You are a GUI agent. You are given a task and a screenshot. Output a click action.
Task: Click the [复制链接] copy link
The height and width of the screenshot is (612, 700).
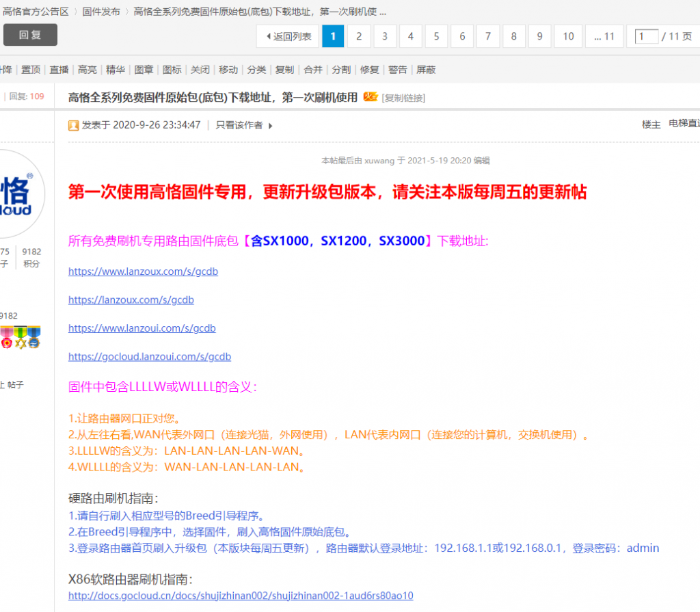click(403, 98)
